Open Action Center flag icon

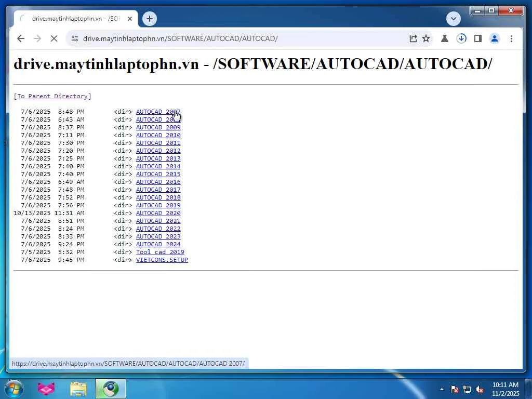point(455,389)
